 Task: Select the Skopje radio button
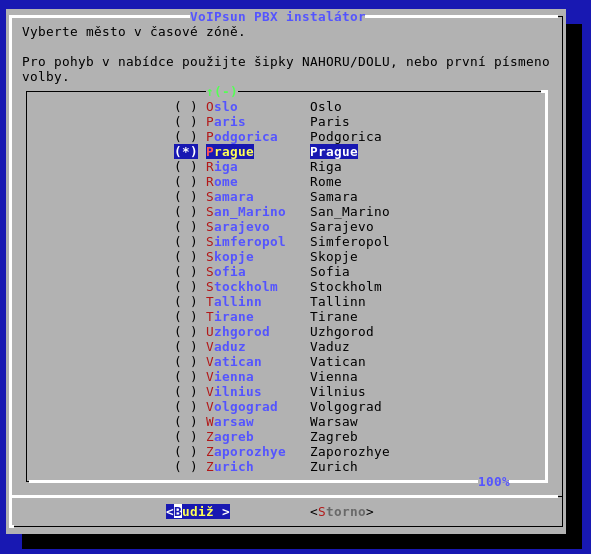(x=186, y=257)
